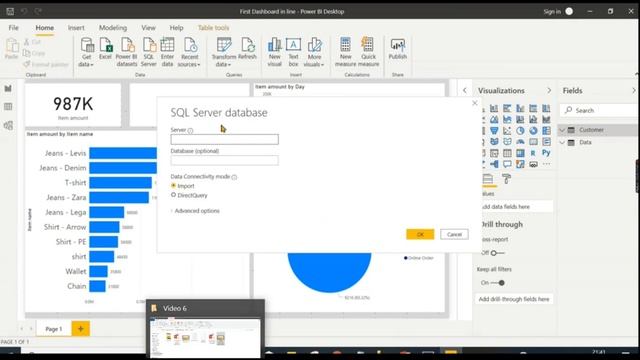The image size is (640, 360).
Task: Select the Donut chart visualization
Action: (533, 131)
